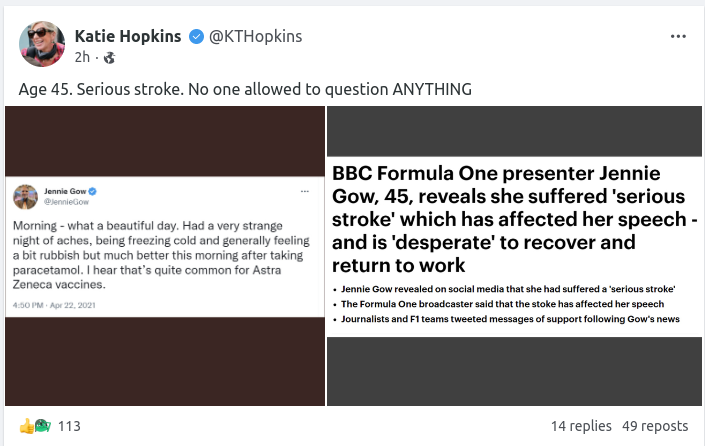The image size is (705, 446).
Task: Show the 49 reposts list
Action: pos(654,426)
